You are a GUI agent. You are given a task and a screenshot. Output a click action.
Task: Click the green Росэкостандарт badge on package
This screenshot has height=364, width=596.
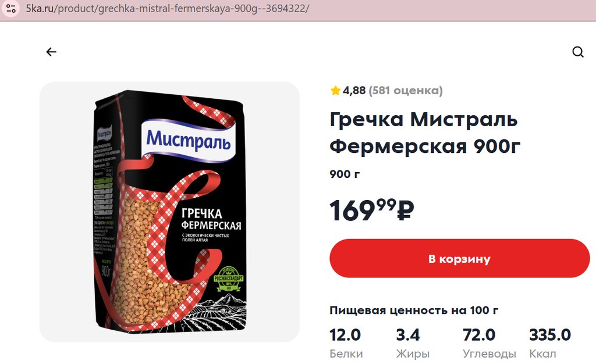228,279
